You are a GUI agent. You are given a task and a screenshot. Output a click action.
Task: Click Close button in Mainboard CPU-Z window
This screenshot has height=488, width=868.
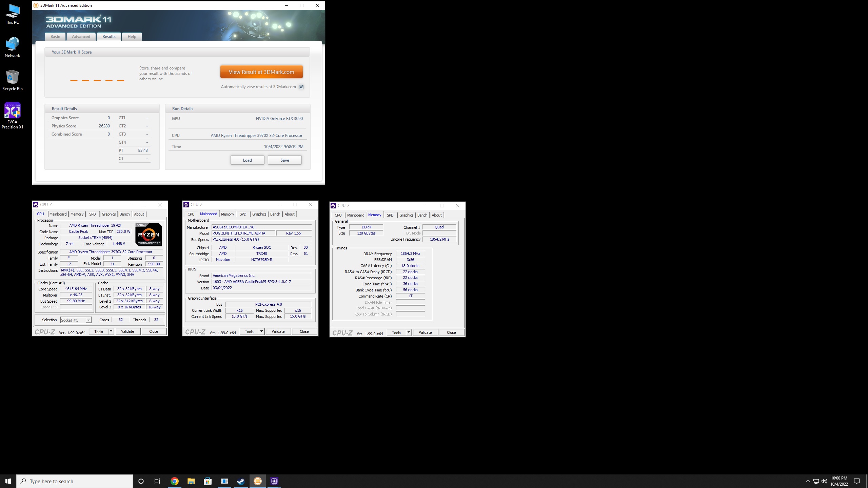[304, 331]
